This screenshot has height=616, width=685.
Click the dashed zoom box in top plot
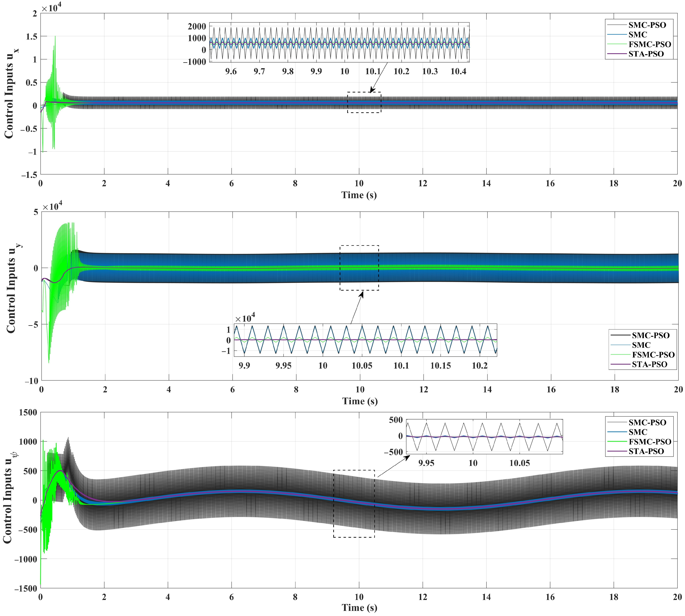(364, 102)
